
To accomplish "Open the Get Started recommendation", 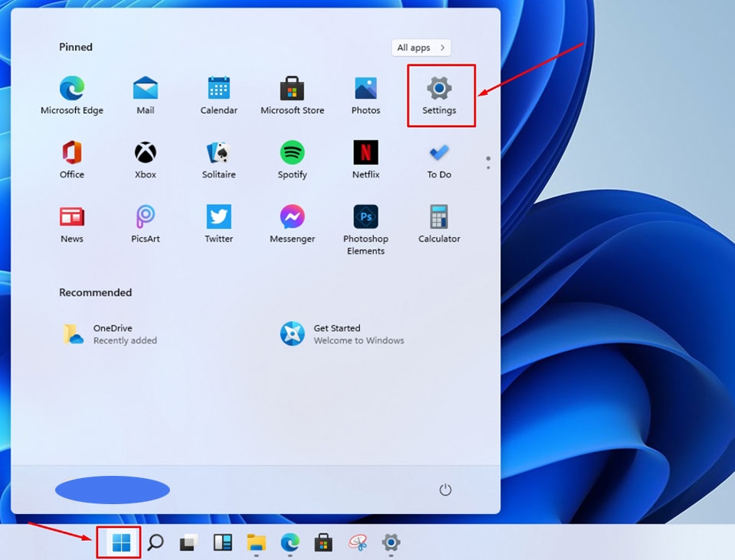I will coord(342,334).
